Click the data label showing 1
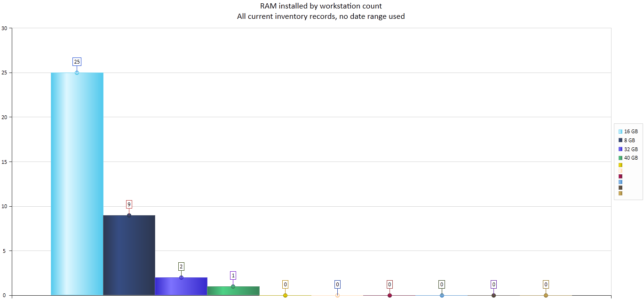This screenshot has height=299, width=644. pyautogui.click(x=233, y=275)
